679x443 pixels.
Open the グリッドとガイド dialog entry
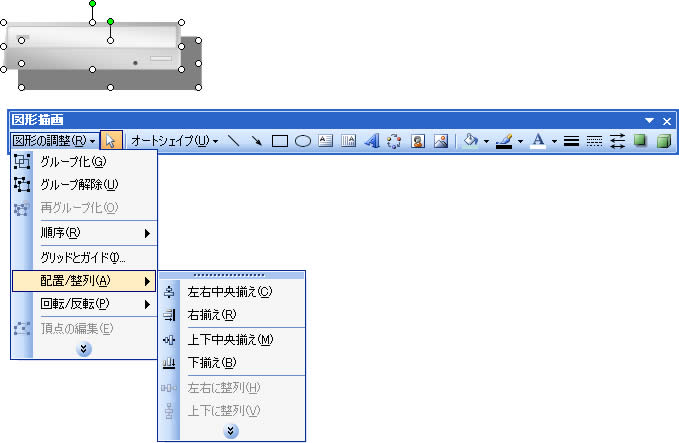click(x=82, y=258)
